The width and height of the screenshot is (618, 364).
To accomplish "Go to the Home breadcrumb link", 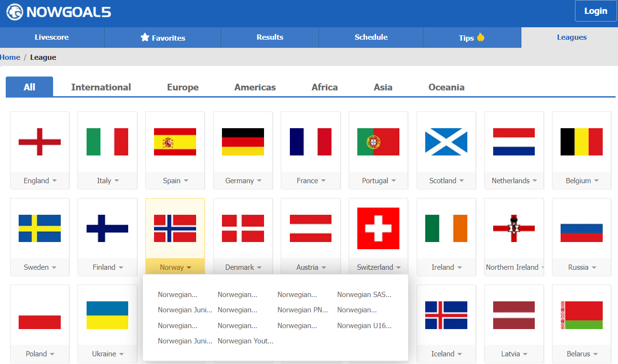I will click(10, 57).
